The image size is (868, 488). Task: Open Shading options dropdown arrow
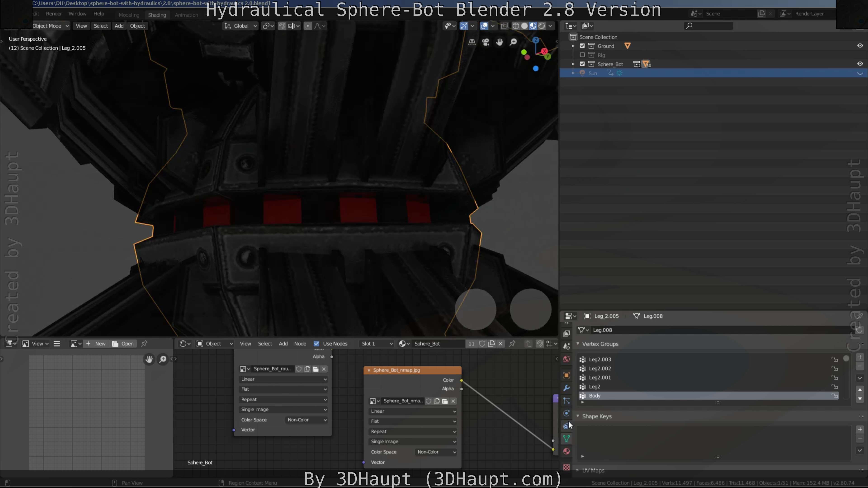tap(550, 26)
